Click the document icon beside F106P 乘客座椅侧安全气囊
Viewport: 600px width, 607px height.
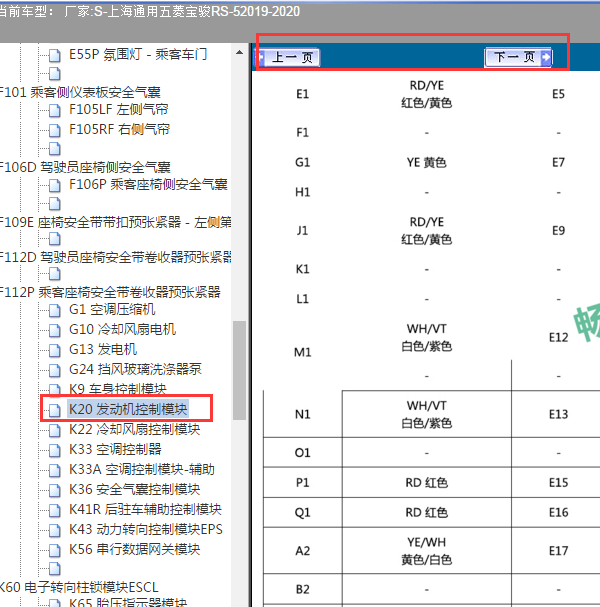pyautogui.click(x=55, y=186)
